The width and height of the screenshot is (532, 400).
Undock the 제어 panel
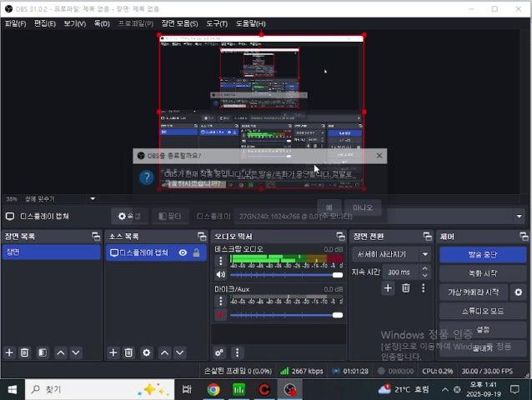pos(524,237)
